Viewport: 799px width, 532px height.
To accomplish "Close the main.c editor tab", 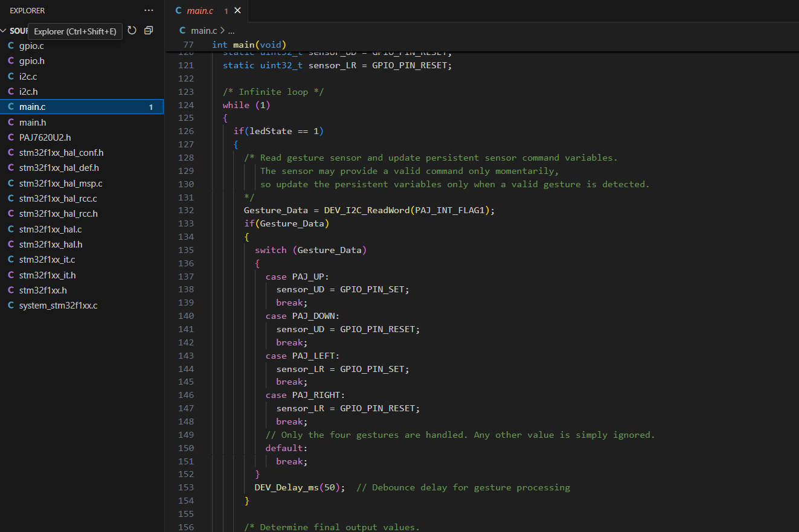I will pyautogui.click(x=237, y=11).
